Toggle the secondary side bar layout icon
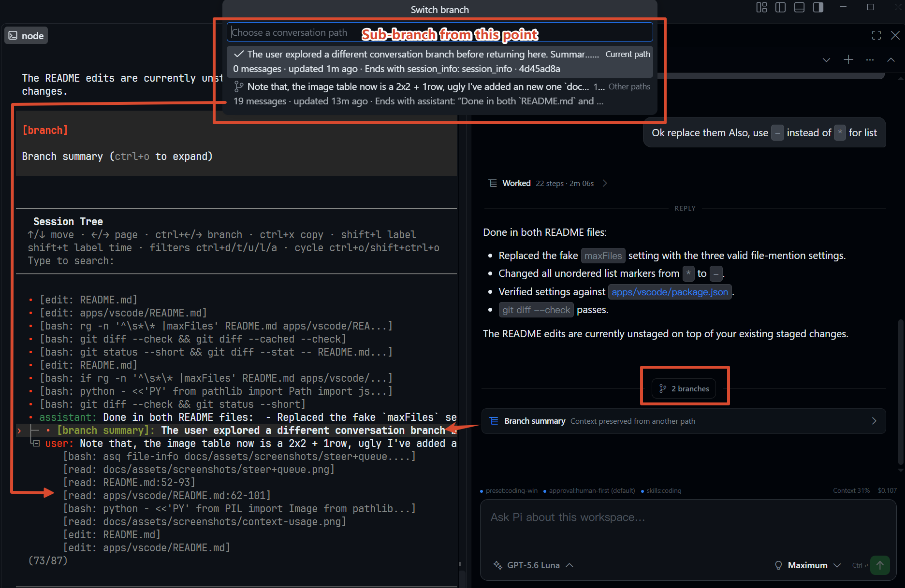Viewport: 905px width, 588px height. pyautogui.click(x=818, y=8)
